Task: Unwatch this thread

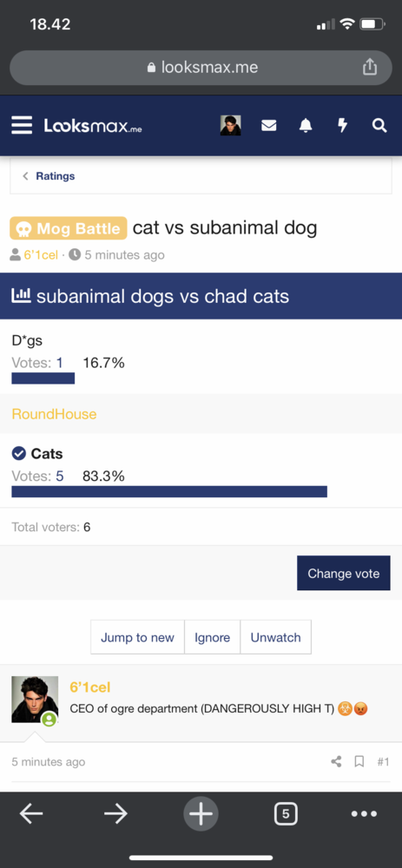Action: coord(275,637)
